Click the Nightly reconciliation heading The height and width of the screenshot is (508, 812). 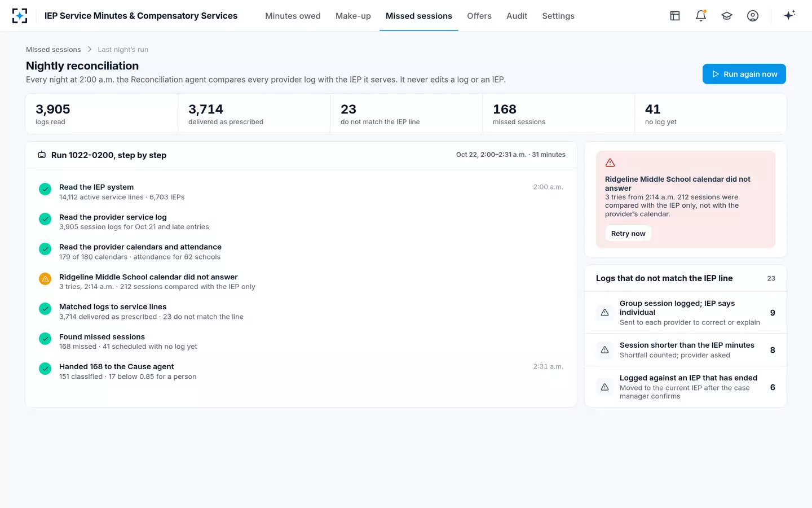point(82,66)
